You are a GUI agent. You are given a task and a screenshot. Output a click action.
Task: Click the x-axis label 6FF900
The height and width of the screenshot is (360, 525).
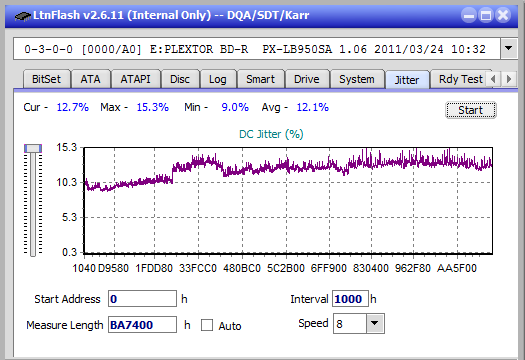[x=328, y=268]
